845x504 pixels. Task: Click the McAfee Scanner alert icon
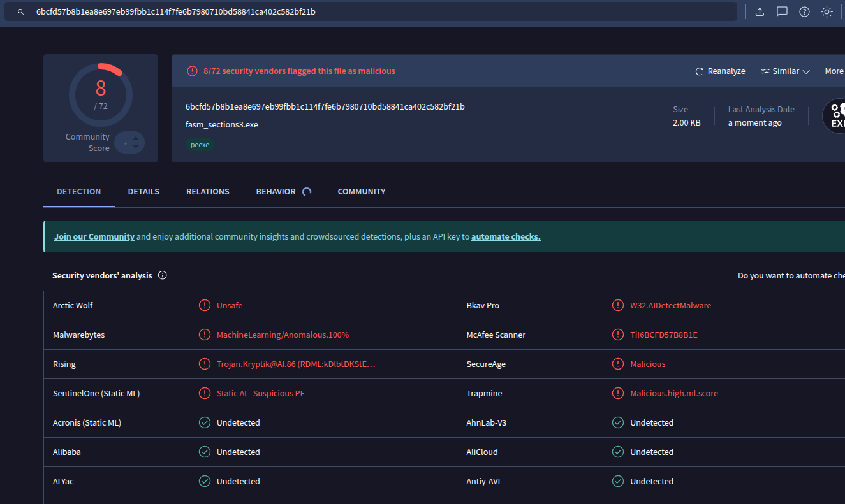617,335
